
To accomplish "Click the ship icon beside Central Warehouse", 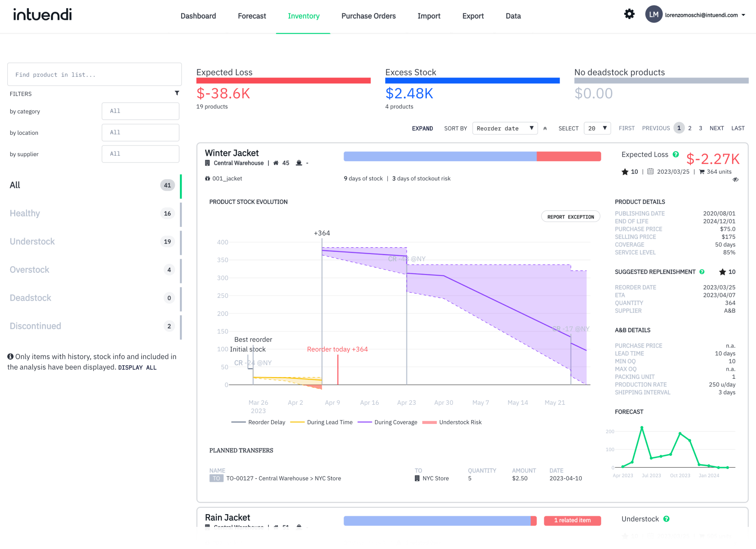I will tap(299, 163).
